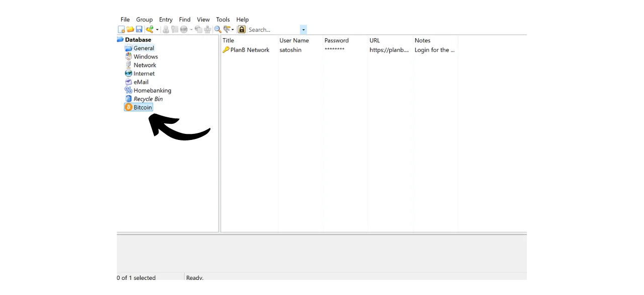
Task: Open a database with the folder icon
Action: pos(130,29)
